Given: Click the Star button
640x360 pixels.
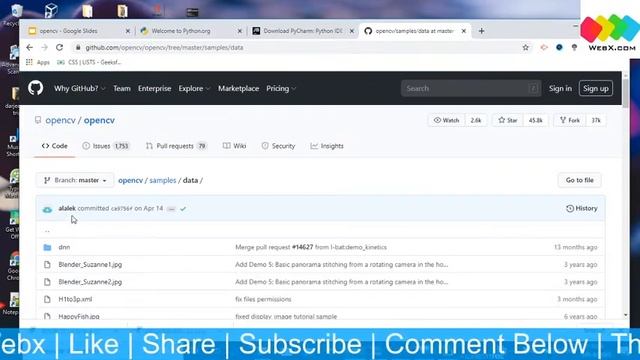Looking at the screenshot, I should pyautogui.click(x=508, y=120).
